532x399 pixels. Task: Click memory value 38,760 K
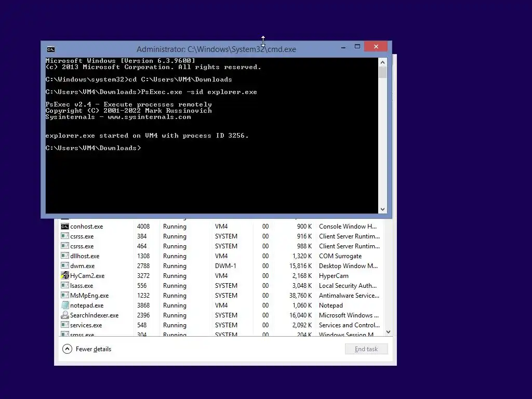coord(301,295)
